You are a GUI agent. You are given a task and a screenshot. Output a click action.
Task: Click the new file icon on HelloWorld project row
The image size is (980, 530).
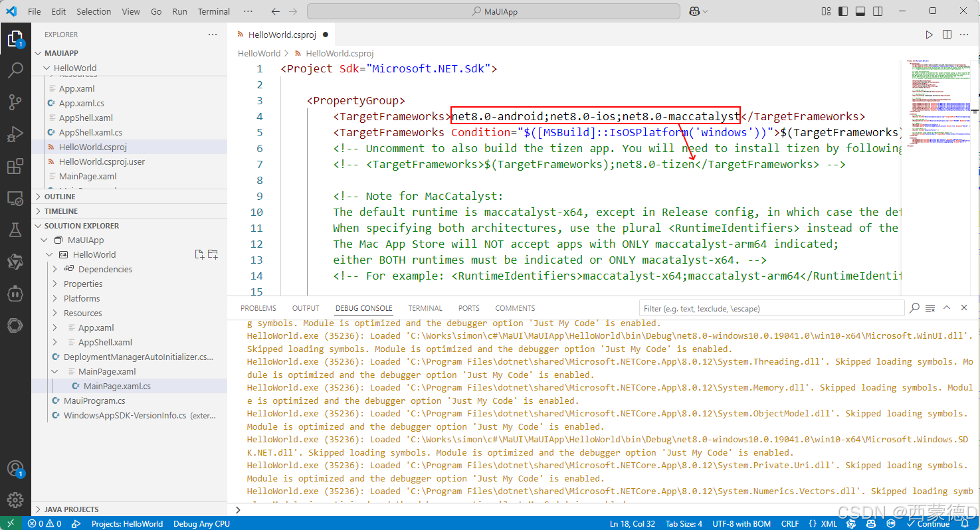pos(199,254)
